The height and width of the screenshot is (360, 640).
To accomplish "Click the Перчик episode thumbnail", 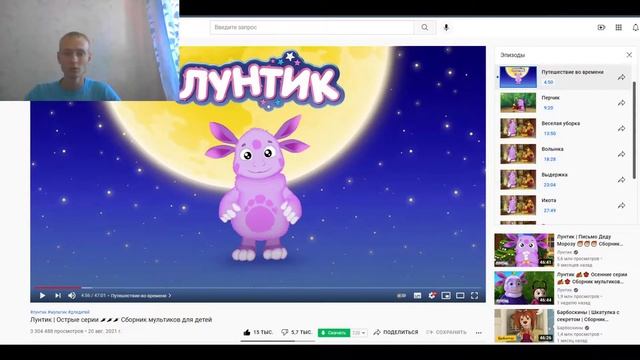I will click(x=518, y=103).
